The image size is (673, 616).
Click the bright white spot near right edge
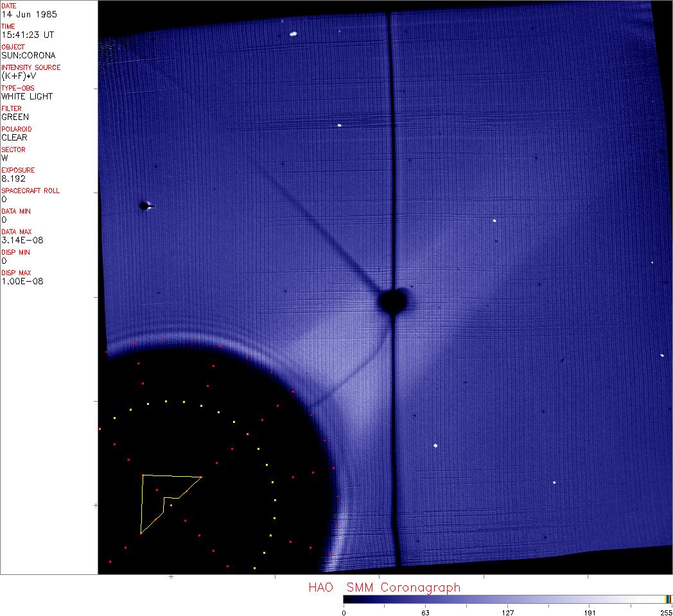[x=661, y=355]
